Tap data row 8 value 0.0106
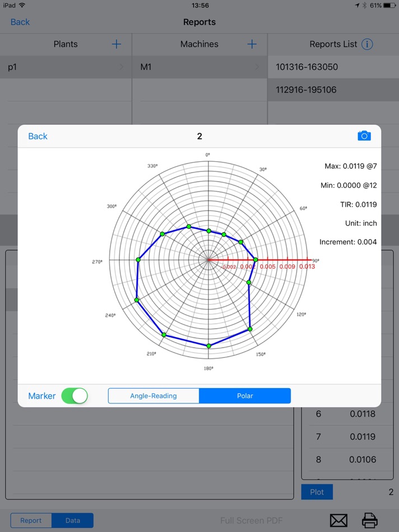The height and width of the screenshot is (532, 399). 363,460
